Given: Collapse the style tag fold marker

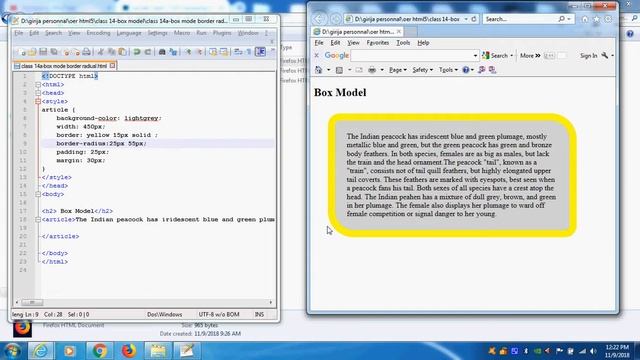Looking at the screenshot, I should [x=38, y=101].
